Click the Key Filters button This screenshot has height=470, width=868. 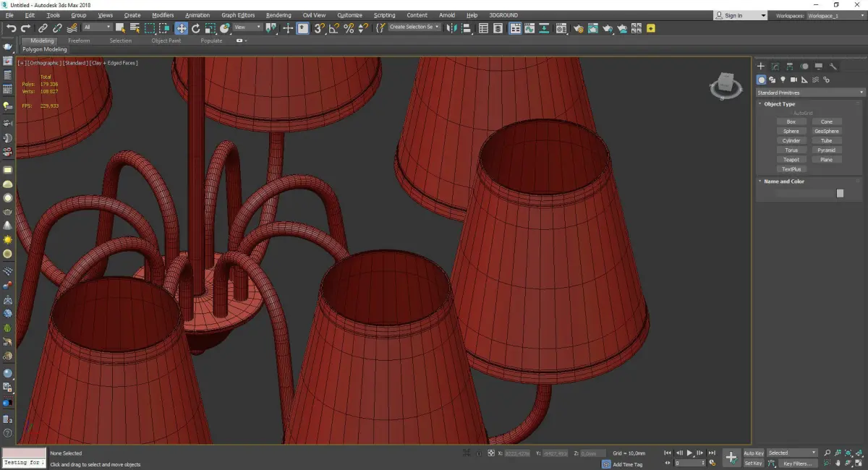click(x=796, y=463)
